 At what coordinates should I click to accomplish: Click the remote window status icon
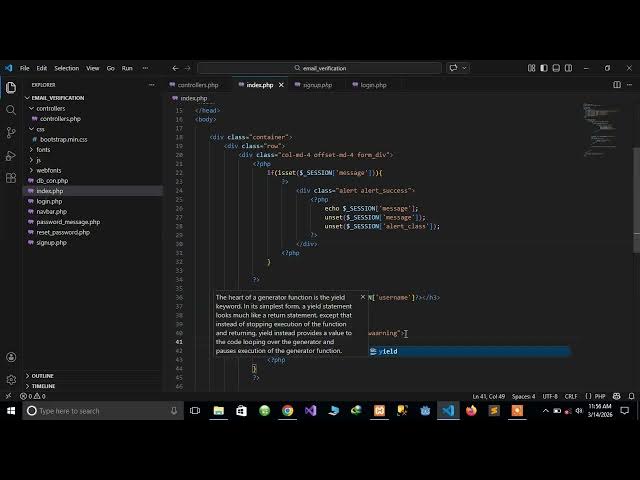(8, 396)
